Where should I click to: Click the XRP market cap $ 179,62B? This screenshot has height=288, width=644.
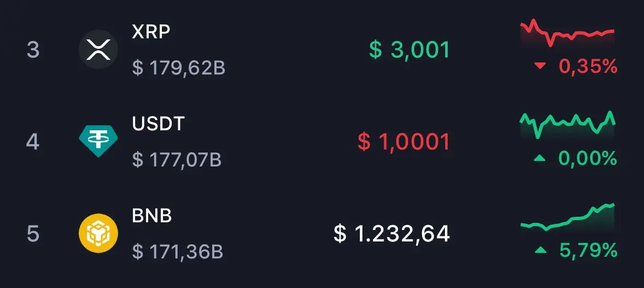coord(179,68)
